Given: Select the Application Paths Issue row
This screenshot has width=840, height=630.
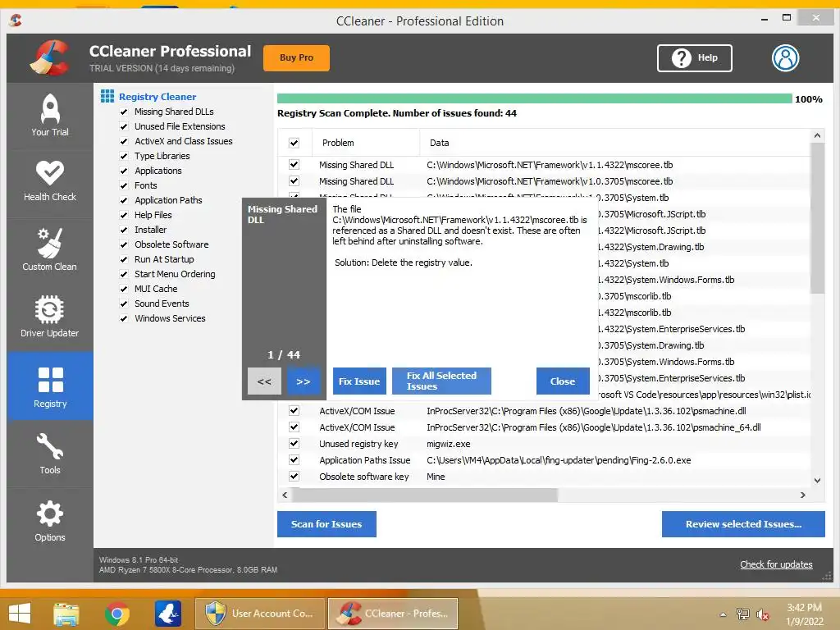Looking at the screenshot, I should pyautogui.click(x=544, y=460).
